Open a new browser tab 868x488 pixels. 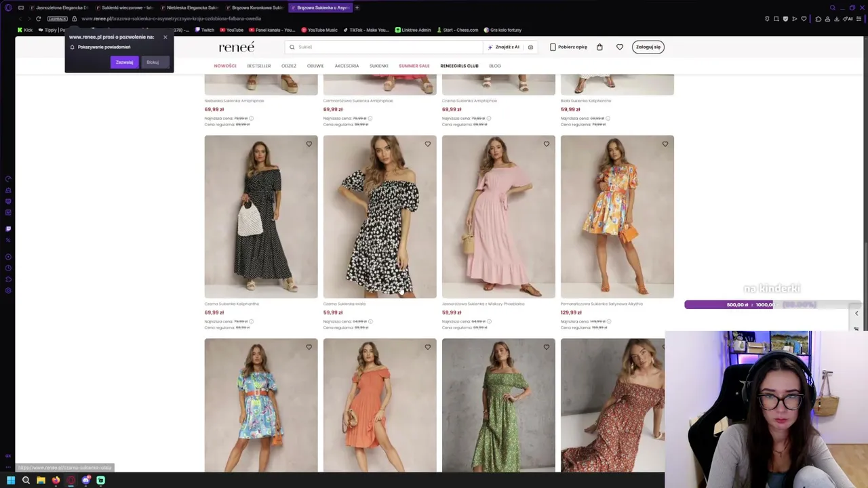point(357,7)
